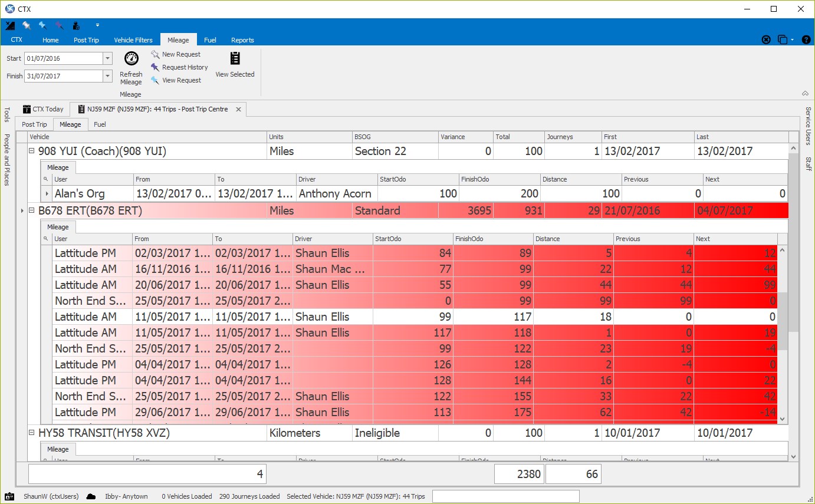
Task: Collapse the 908 YUI (Coach) vehicle row
Action: 32,151
